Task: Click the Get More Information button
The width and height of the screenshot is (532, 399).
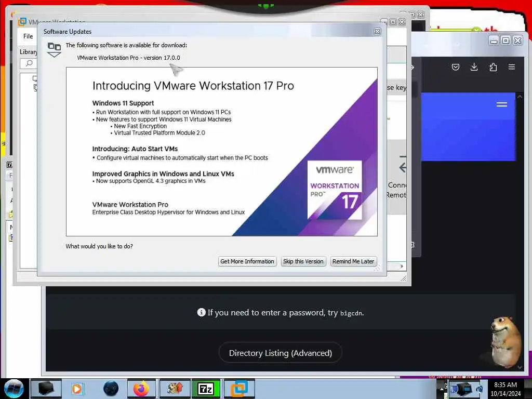Action: (247, 261)
